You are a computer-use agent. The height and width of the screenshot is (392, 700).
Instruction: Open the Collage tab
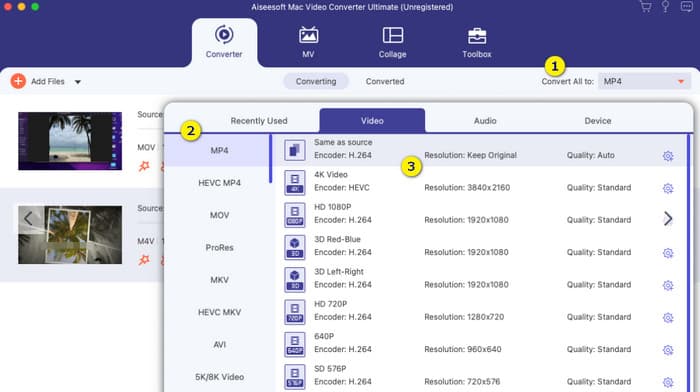(392, 42)
